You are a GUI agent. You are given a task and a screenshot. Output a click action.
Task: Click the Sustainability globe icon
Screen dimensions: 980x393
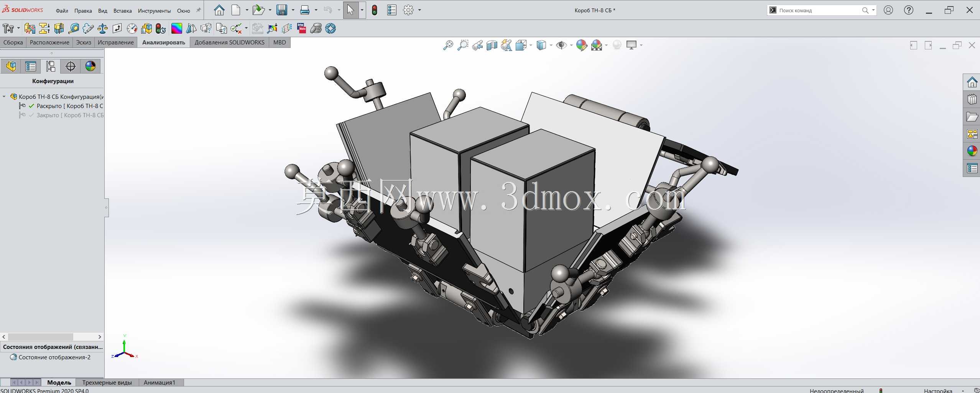331,28
